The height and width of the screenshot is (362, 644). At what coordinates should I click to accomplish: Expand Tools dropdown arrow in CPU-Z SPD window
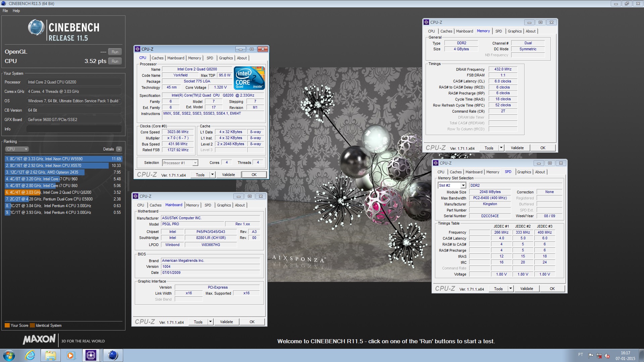pos(510,289)
